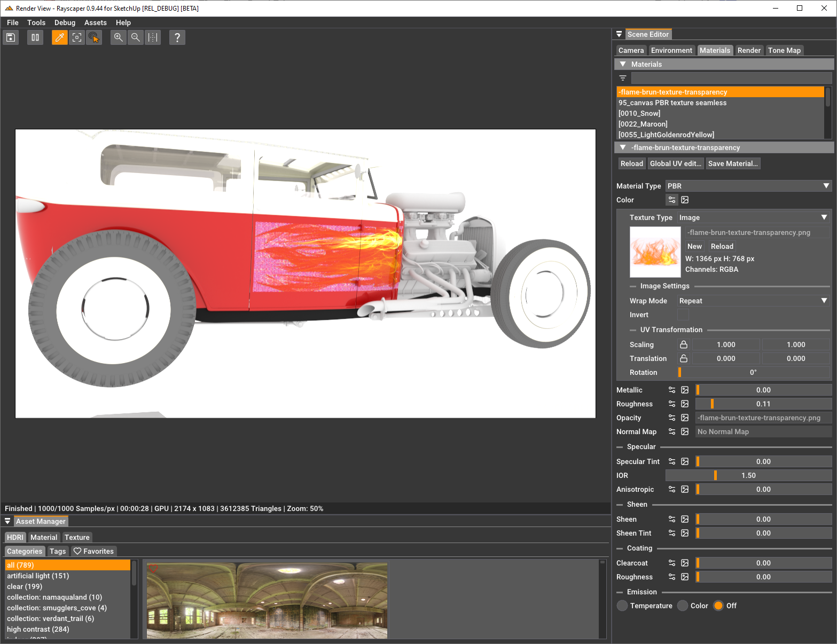837x644 pixels.
Task: Open Color value settings icon
Action: [x=672, y=200]
